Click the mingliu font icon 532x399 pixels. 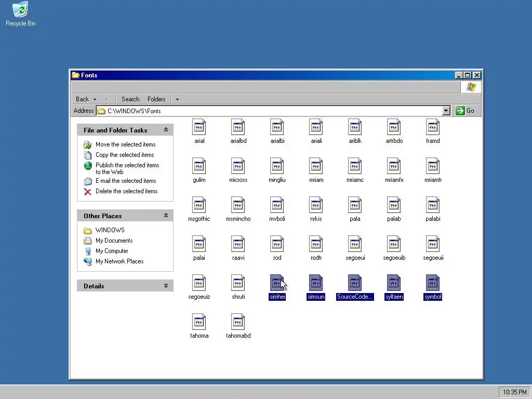277,166
